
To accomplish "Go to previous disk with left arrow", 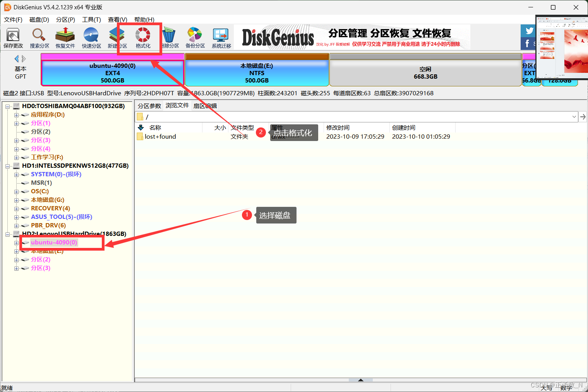I will pos(17,58).
